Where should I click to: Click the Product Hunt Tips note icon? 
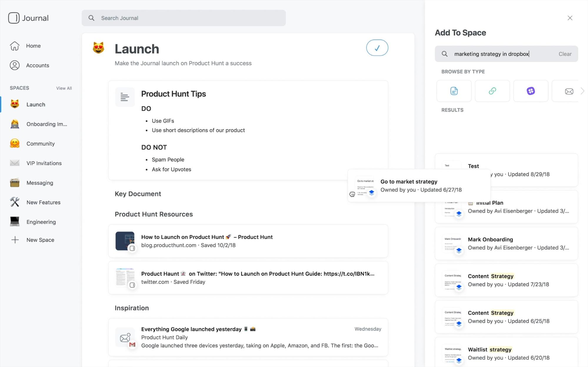(x=125, y=97)
